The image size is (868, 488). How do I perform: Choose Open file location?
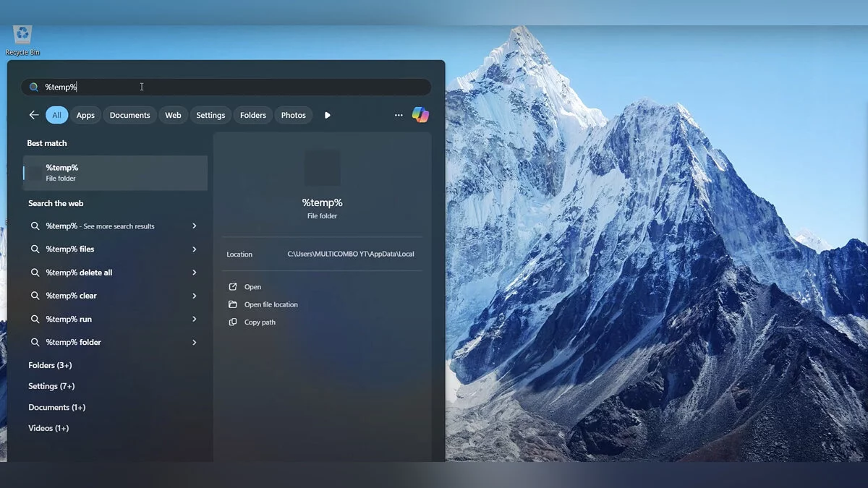point(271,304)
